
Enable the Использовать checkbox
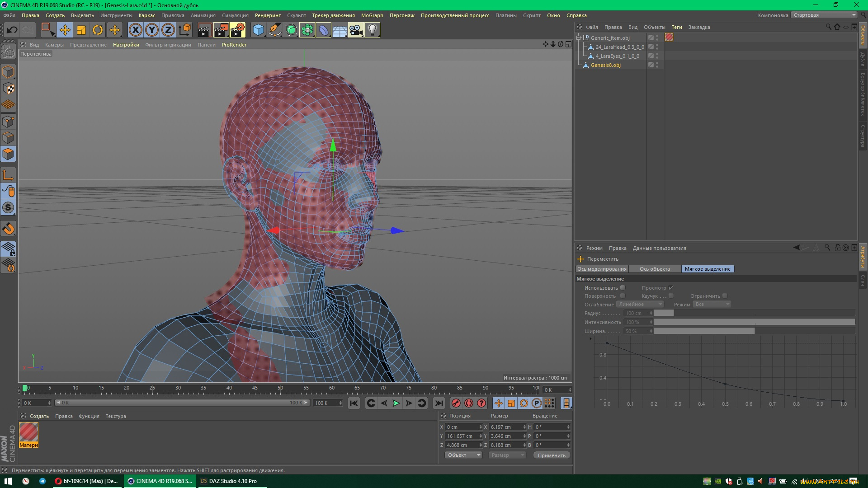pos(623,288)
